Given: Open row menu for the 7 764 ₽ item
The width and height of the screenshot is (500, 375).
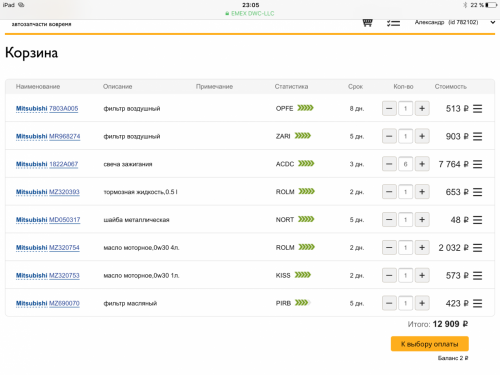Looking at the screenshot, I should (477, 164).
